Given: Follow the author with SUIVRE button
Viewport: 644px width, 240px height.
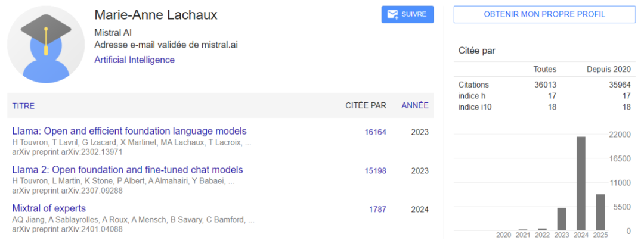Looking at the screenshot, I should point(407,14).
